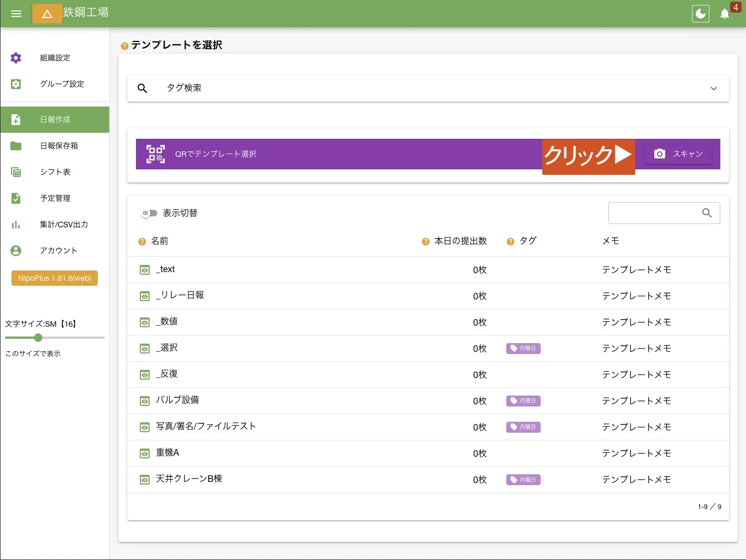This screenshot has width=746, height=560.
Task: Open 組織設定 in the sidebar
Action: (55, 58)
